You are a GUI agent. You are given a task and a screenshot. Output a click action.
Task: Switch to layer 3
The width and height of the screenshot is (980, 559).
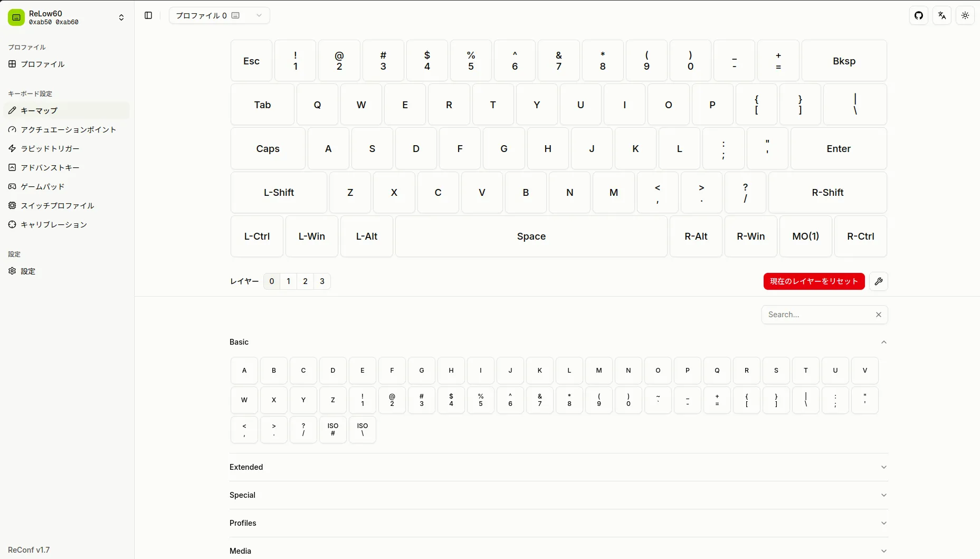(x=322, y=281)
